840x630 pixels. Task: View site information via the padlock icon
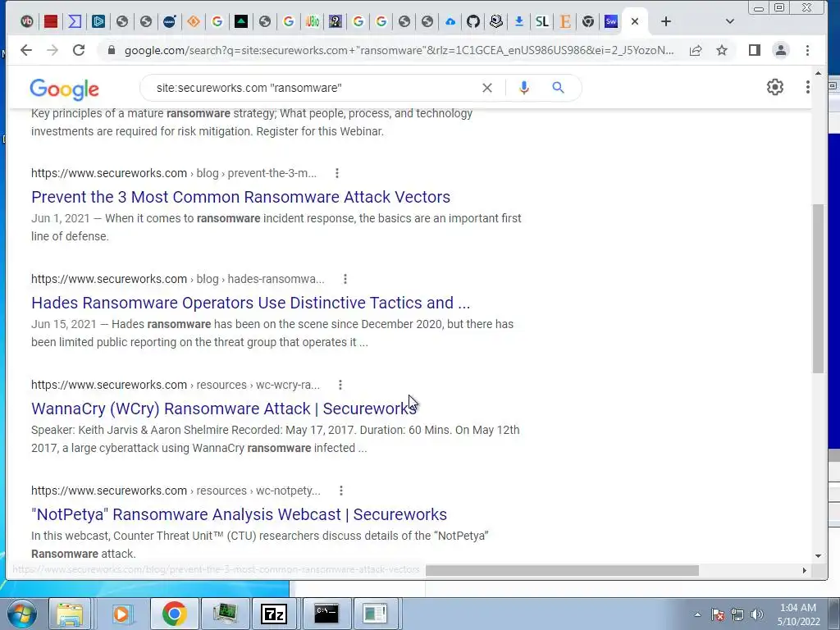(112, 50)
